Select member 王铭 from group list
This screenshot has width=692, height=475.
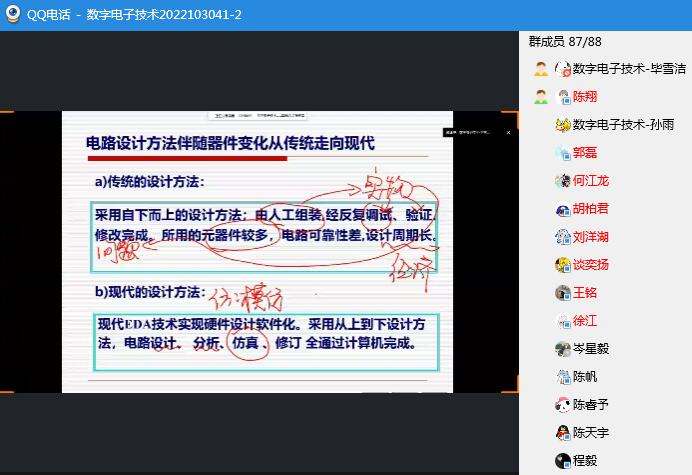click(584, 293)
